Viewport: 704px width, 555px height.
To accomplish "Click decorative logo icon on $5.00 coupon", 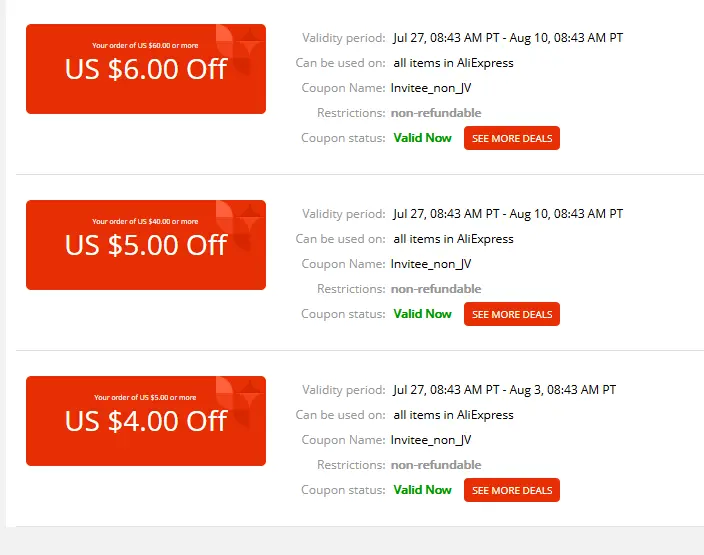I will click(x=238, y=225).
